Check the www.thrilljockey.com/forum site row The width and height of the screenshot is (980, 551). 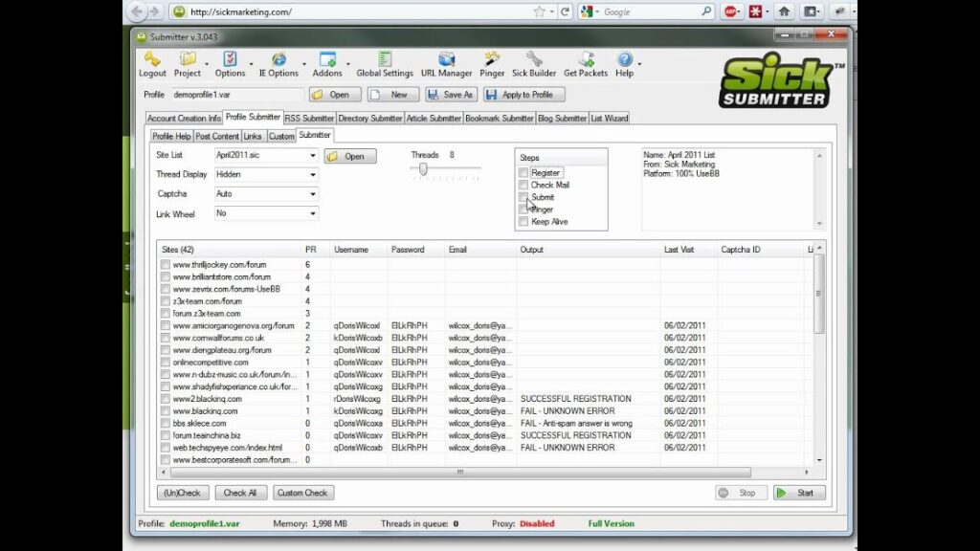pos(165,264)
